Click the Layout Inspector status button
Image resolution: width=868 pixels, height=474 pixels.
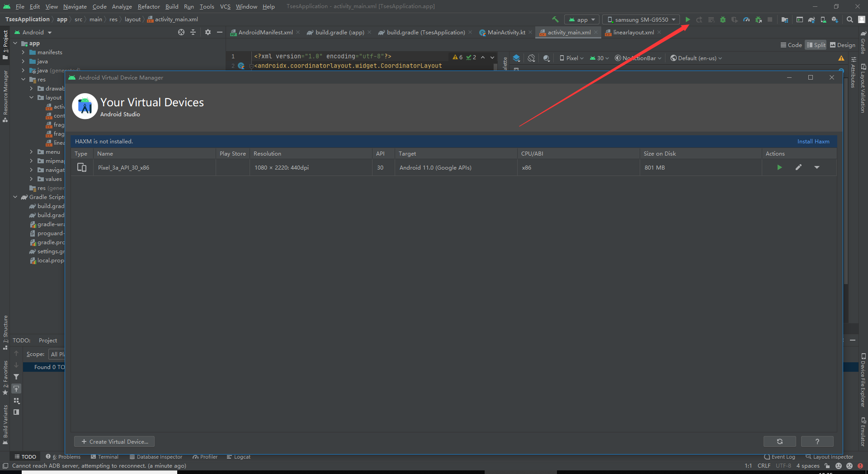(829, 457)
